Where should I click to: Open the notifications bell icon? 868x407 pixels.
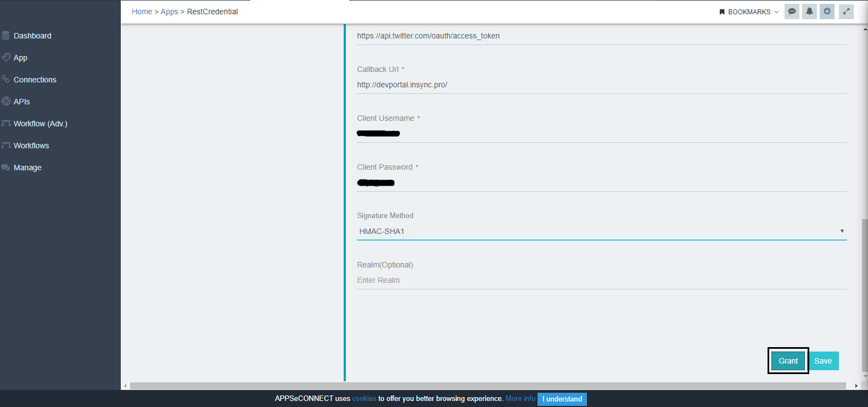click(x=809, y=12)
